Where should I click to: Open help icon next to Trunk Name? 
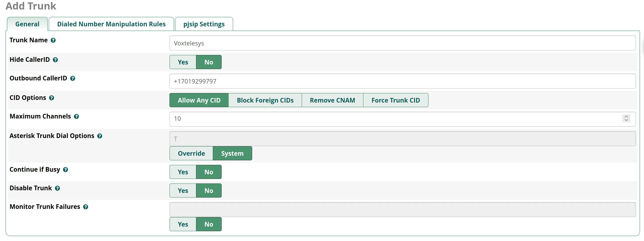(53, 40)
